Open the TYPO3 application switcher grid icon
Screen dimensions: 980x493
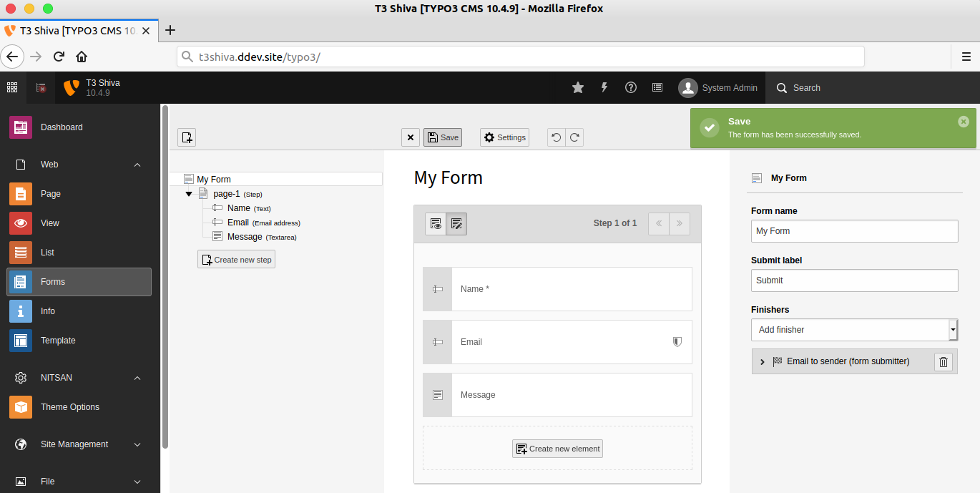click(11, 87)
